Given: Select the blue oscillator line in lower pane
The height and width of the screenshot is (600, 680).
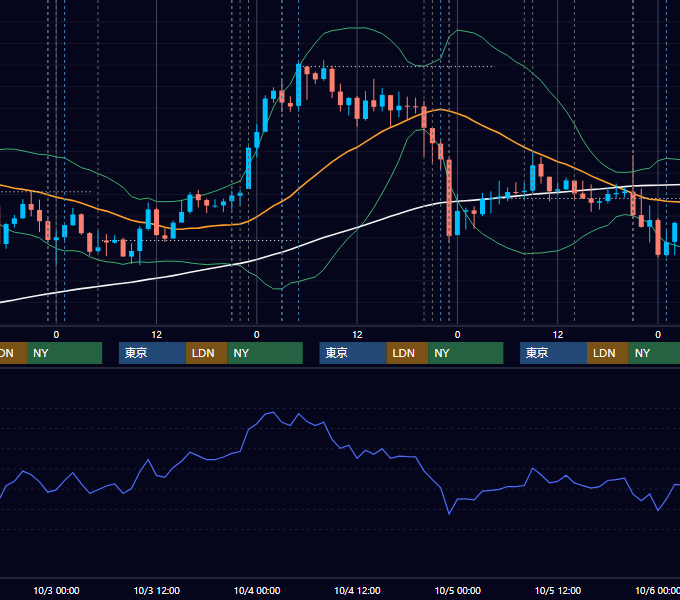Looking at the screenshot, I should 338,446.
